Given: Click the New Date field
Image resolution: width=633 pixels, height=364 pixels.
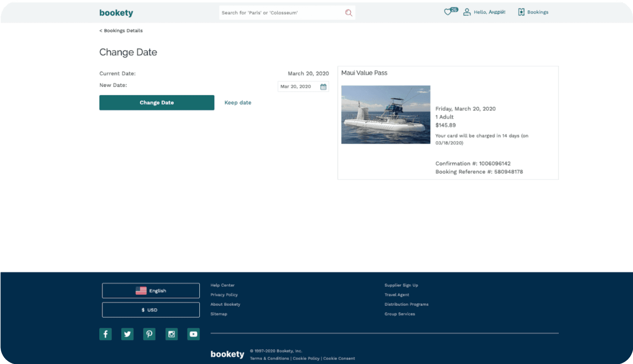Looking at the screenshot, I should click(298, 87).
